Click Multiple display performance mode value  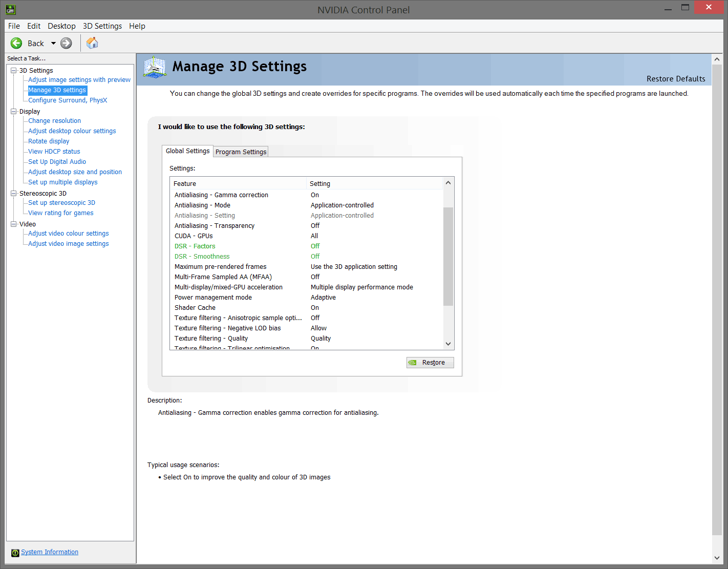point(361,287)
